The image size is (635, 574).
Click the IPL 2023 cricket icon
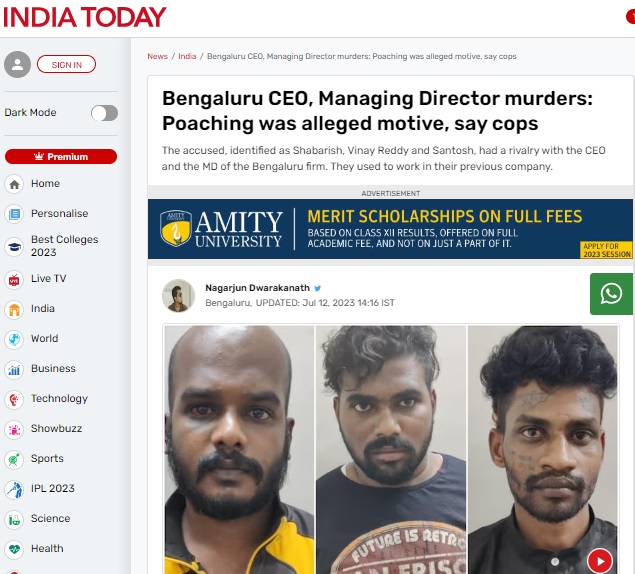point(14,489)
